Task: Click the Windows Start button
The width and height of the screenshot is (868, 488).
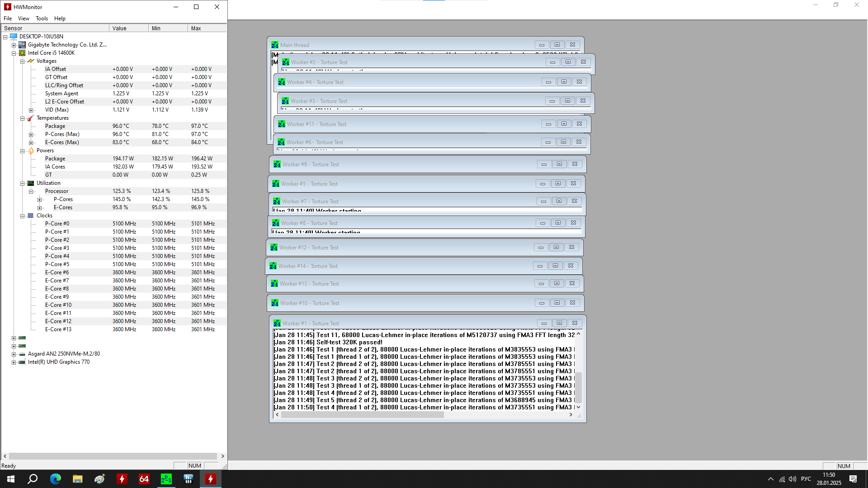Action: (11, 479)
